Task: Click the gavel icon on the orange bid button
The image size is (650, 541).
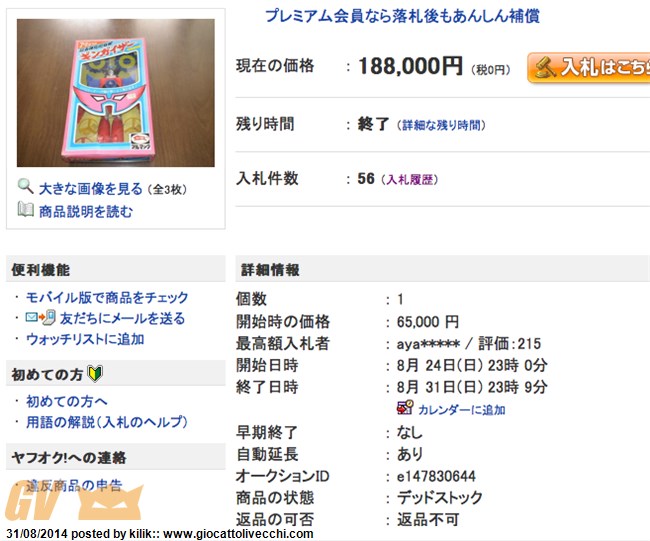Action: 545,67
